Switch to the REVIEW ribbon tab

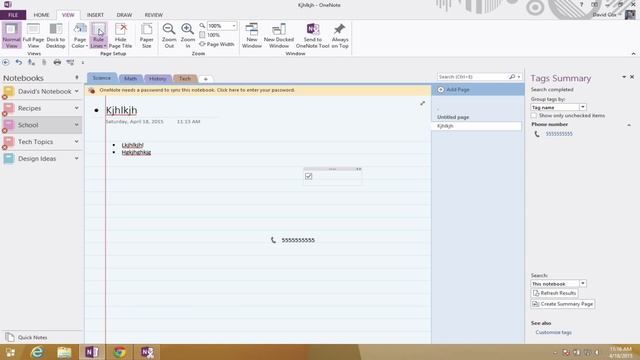click(x=153, y=15)
